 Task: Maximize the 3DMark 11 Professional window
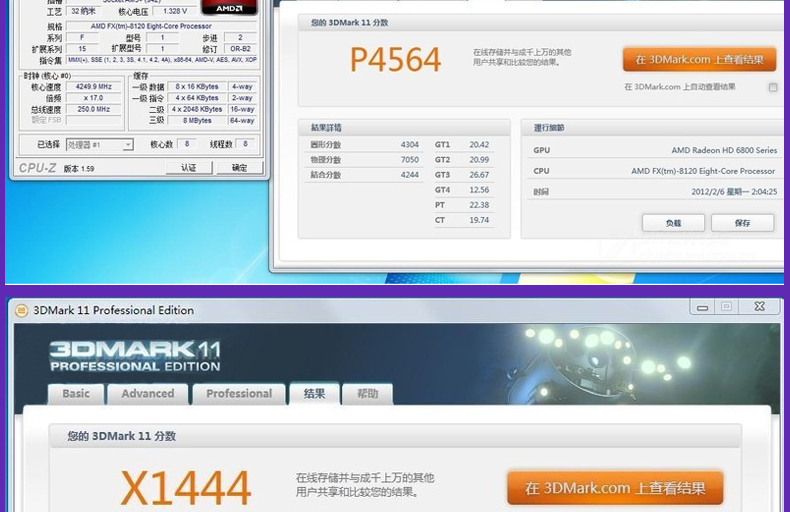tap(727, 306)
